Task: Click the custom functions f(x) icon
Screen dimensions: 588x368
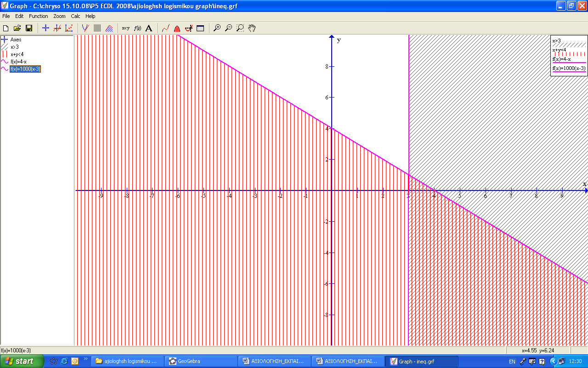Action: tap(137, 28)
